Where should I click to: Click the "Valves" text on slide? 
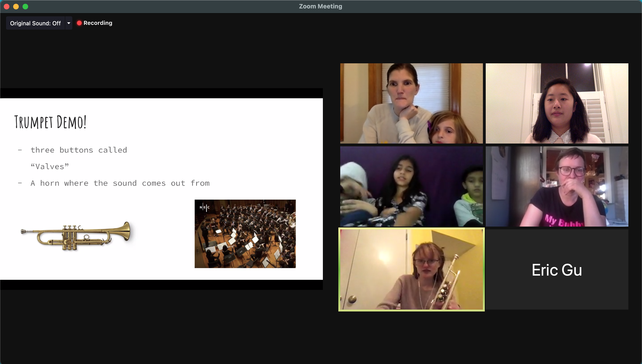50,167
